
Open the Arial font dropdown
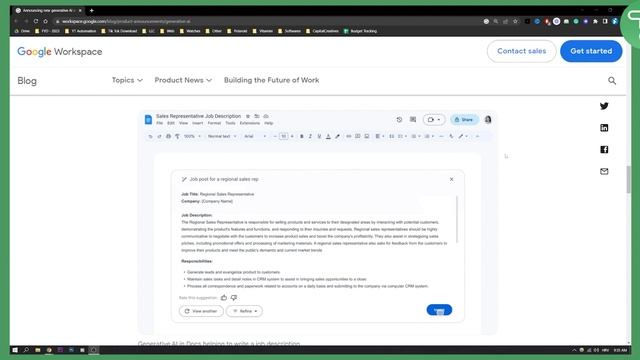coord(255,136)
